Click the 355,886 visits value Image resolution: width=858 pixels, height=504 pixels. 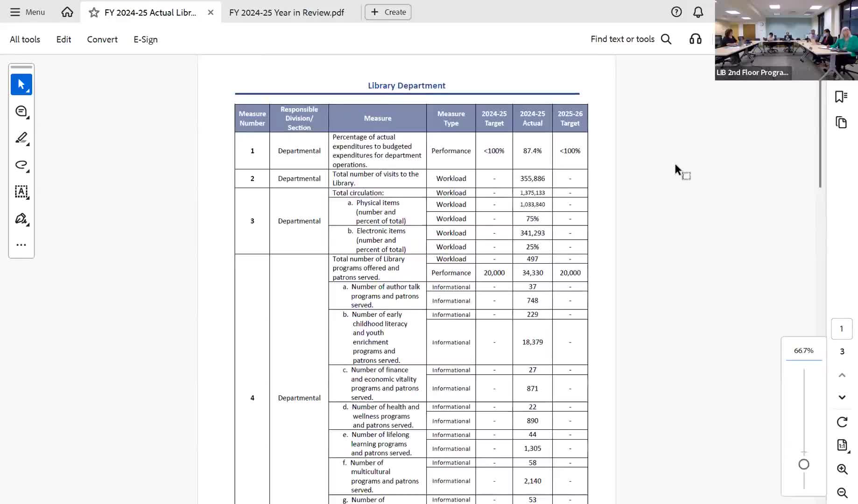click(532, 179)
